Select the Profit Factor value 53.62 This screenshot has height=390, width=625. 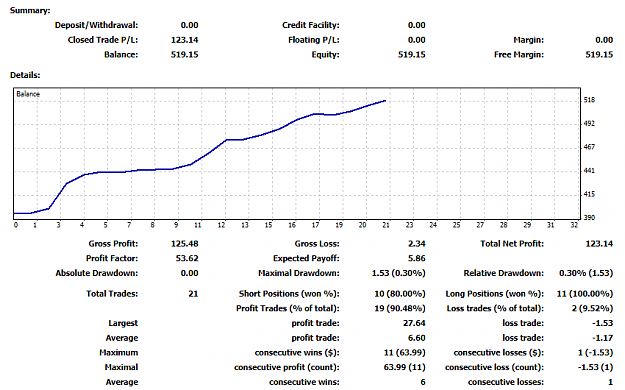click(187, 258)
